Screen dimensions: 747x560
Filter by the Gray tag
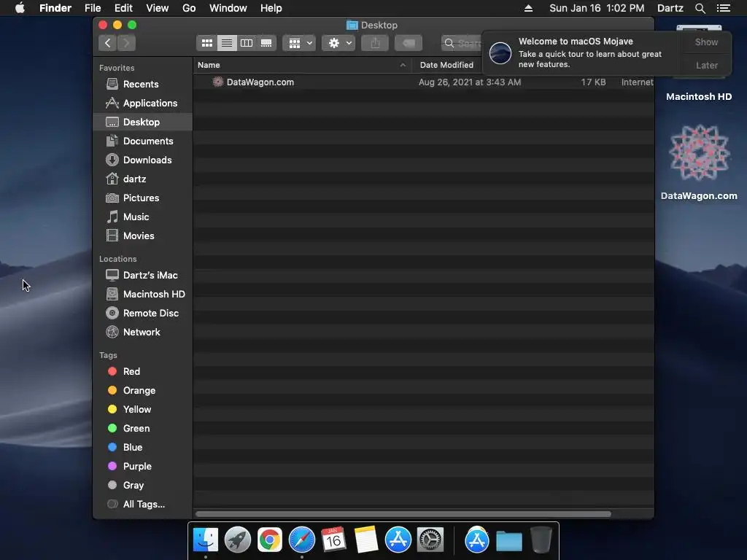click(142, 486)
